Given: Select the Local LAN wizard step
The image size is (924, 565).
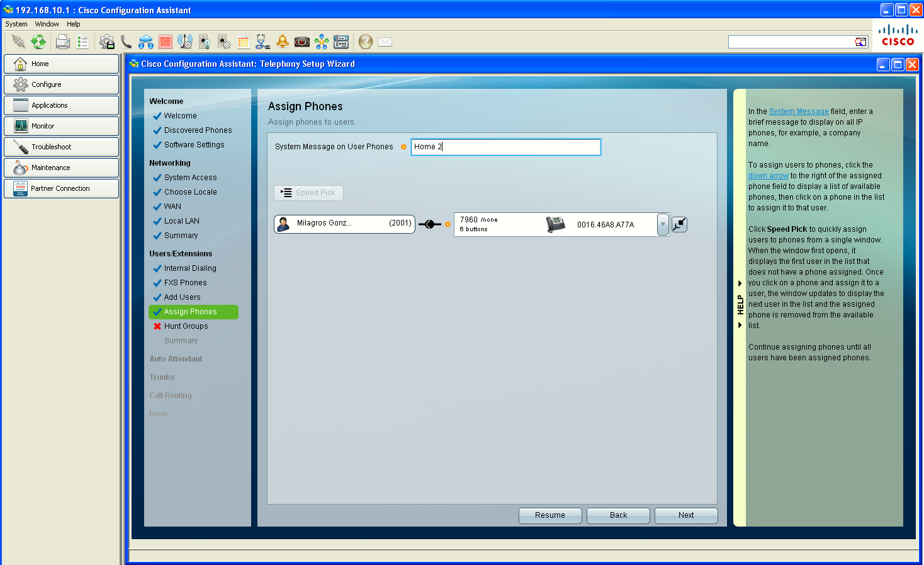Looking at the screenshot, I should (x=181, y=221).
